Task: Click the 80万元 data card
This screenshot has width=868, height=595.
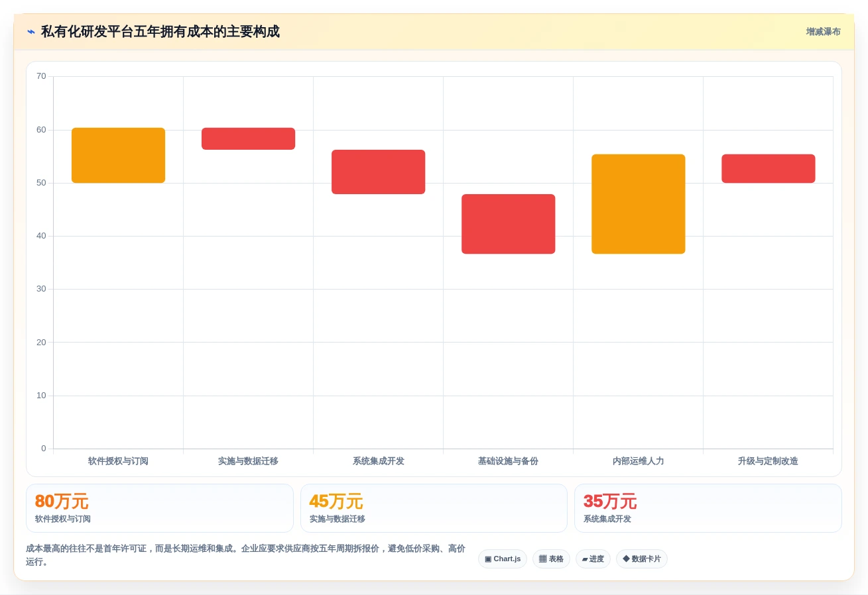Action: (160, 508)
